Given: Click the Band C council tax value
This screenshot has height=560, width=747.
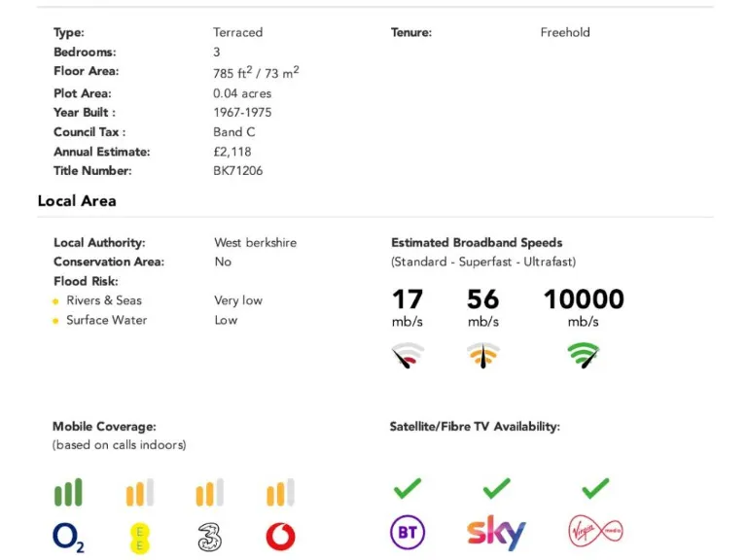Looking at the screenshot, I should [x=233, y=132].
